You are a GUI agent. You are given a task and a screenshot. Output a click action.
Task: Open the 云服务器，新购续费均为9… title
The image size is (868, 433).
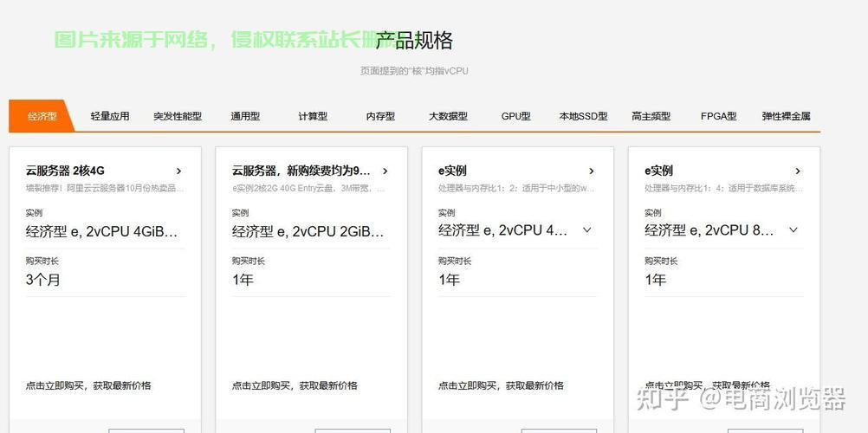point(301,171)
